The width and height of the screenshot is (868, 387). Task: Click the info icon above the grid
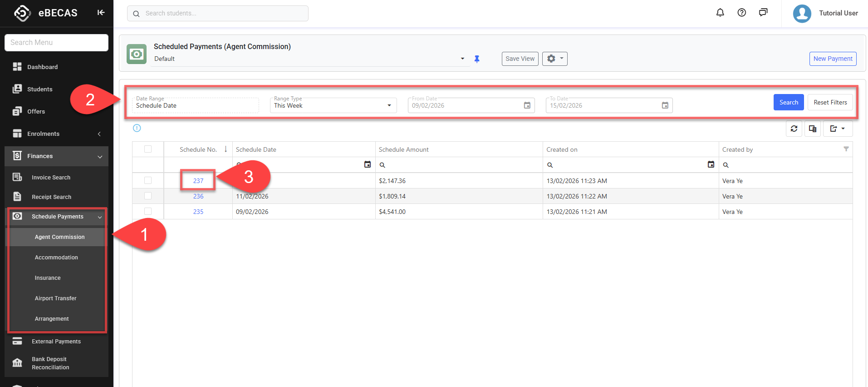(x=137, y=128)
